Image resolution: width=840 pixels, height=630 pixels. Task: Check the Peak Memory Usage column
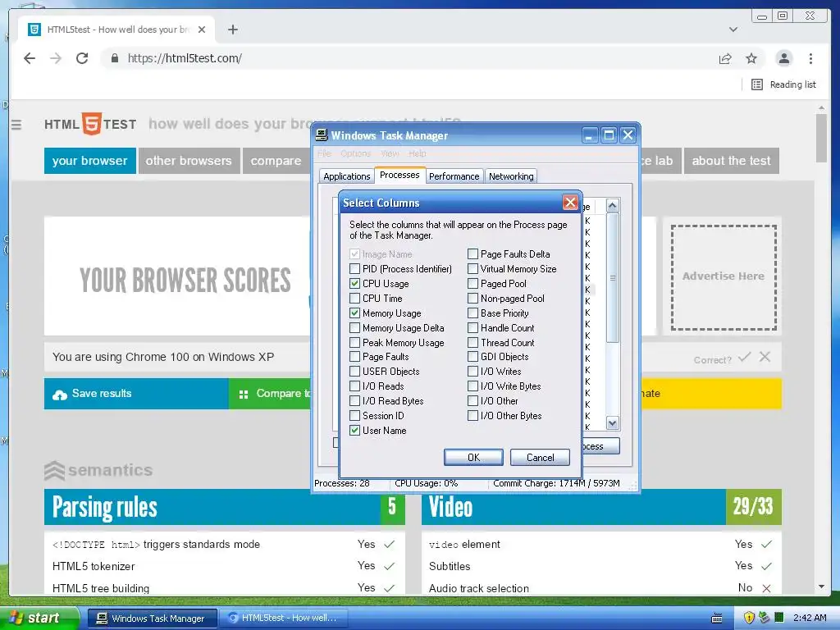354,342
